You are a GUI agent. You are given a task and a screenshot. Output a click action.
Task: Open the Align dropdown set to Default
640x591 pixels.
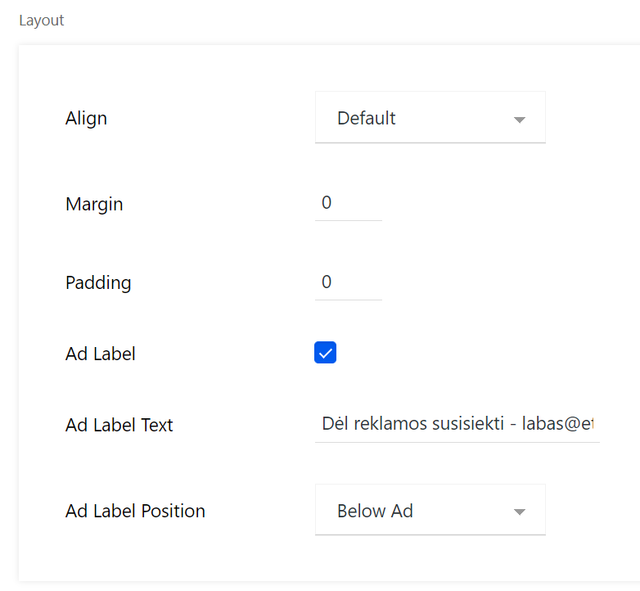[x=430, y=118]
